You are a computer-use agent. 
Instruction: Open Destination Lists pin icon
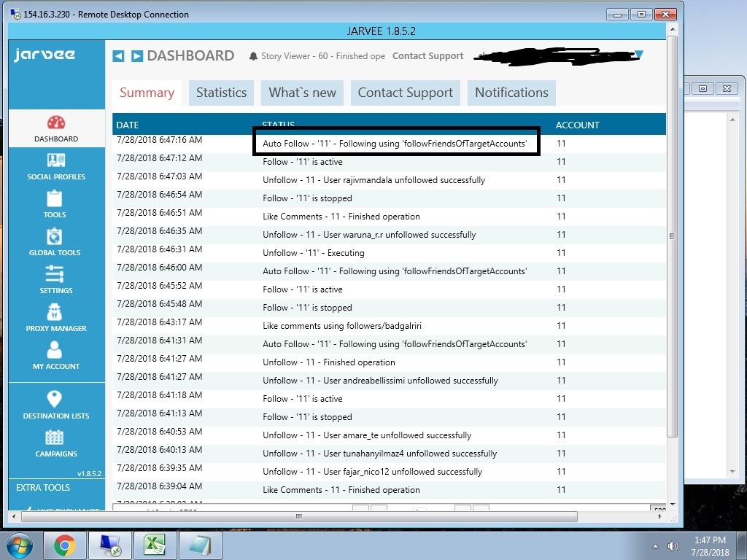point(54,399)
